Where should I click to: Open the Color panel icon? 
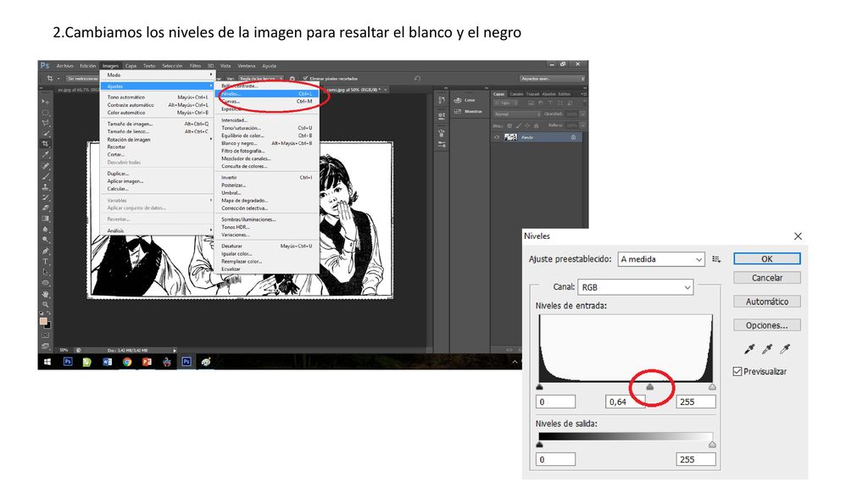458,100
